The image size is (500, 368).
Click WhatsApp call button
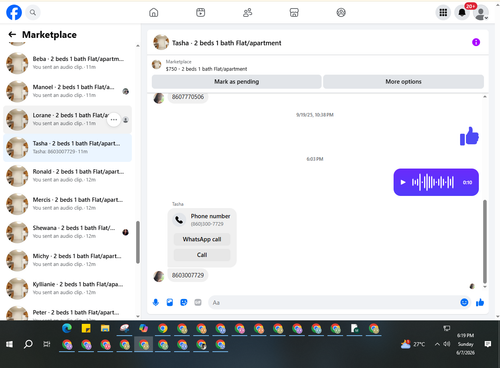[202, 239]
